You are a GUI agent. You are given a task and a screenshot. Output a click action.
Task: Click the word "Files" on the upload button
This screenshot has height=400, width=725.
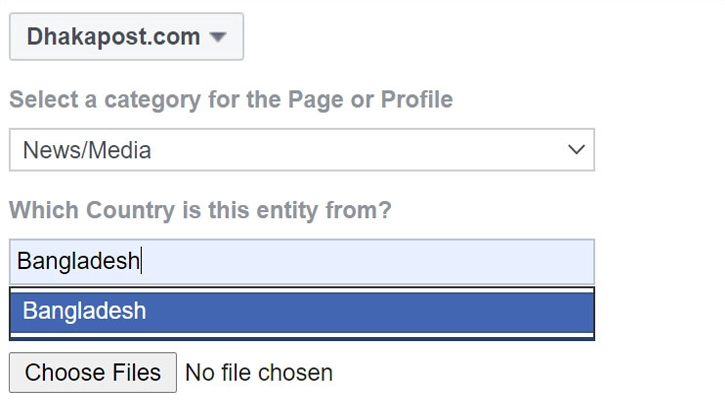pyautogui.click(x=136, y=373)
